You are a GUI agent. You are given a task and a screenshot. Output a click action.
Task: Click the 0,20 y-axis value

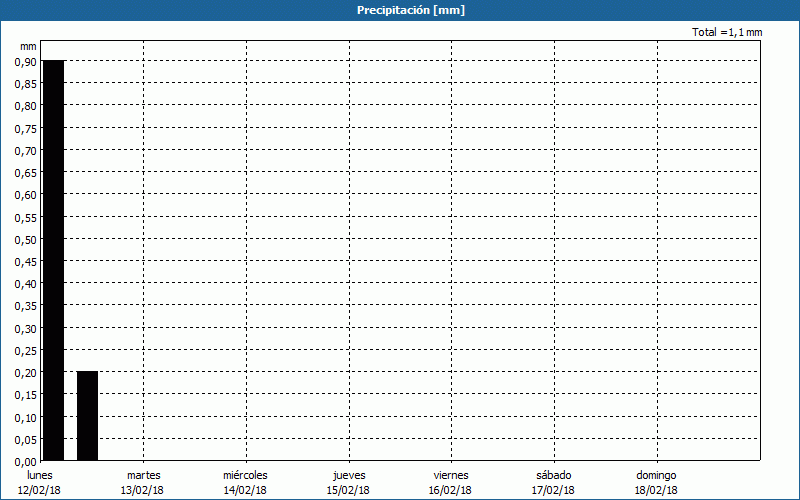(26, 372)
